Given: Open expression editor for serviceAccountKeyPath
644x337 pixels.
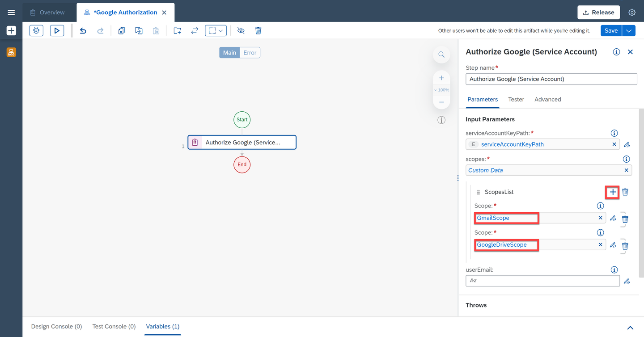Looking at the screenshot, I should click(x=627, y=144).
